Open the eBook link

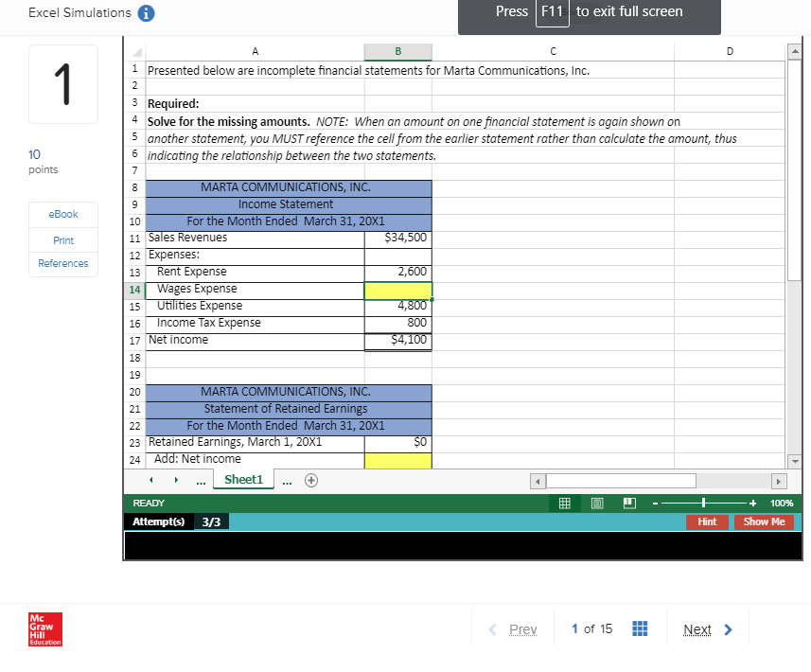coord(63,214)
